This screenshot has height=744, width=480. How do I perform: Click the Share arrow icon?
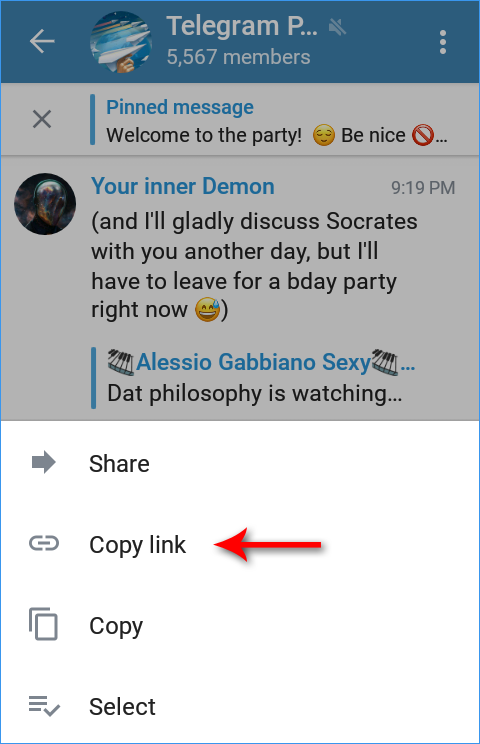click(x=44, y=462)
